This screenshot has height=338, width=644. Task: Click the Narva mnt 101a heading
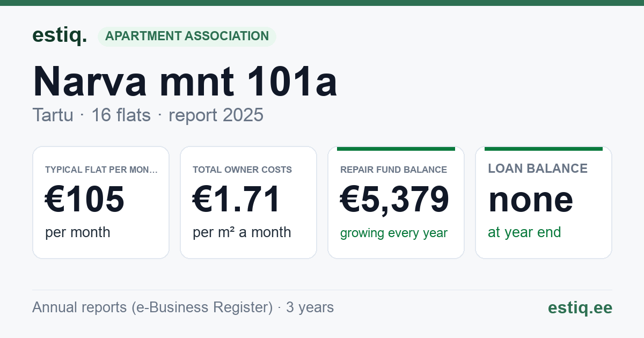pos(185,81)
